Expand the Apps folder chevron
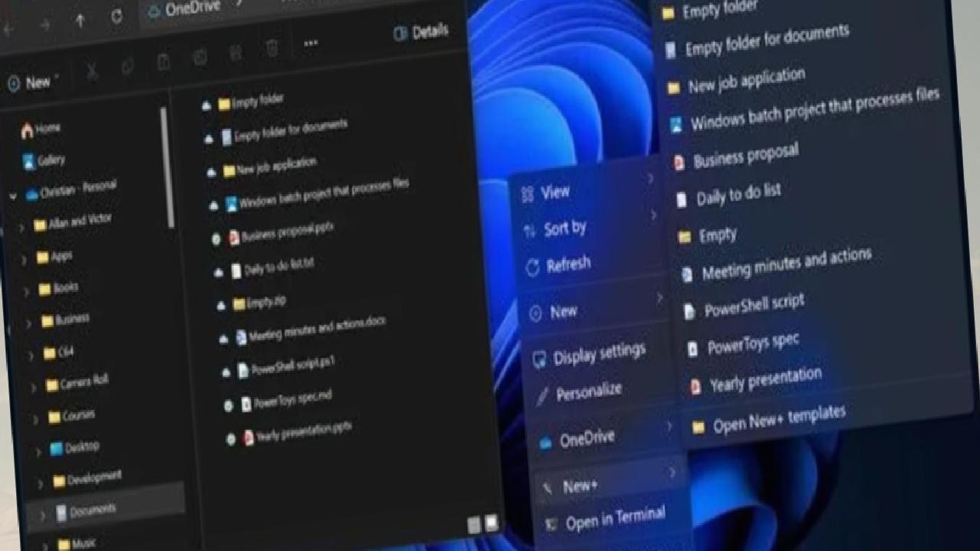Screen dimensions: 980x551 (23, 259)
